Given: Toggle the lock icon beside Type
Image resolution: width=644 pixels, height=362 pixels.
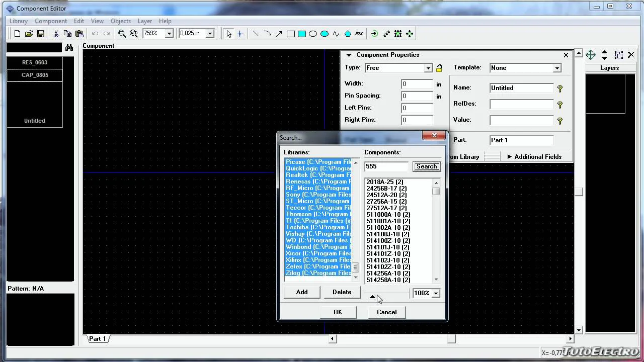Looking at the screenshot, I should 439,68.
